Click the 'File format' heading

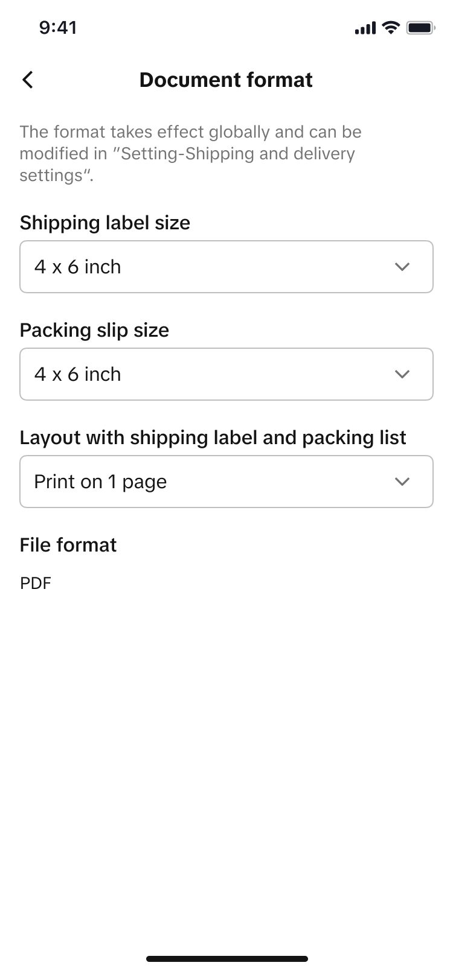[x=68, y=545]
